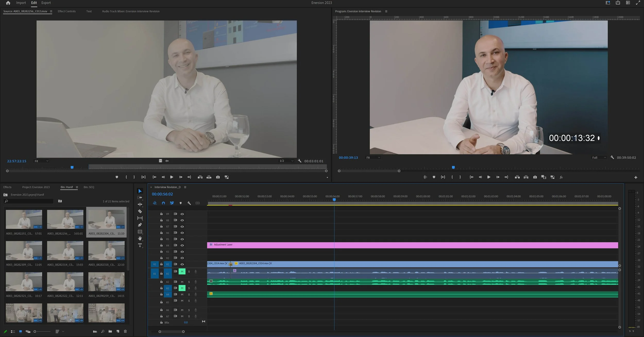Export frame in Program monitor

(535, 177)
